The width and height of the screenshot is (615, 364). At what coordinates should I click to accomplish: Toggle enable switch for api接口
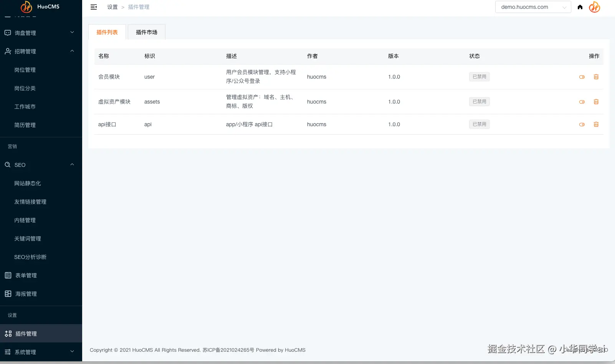click(x=582, y=125)
